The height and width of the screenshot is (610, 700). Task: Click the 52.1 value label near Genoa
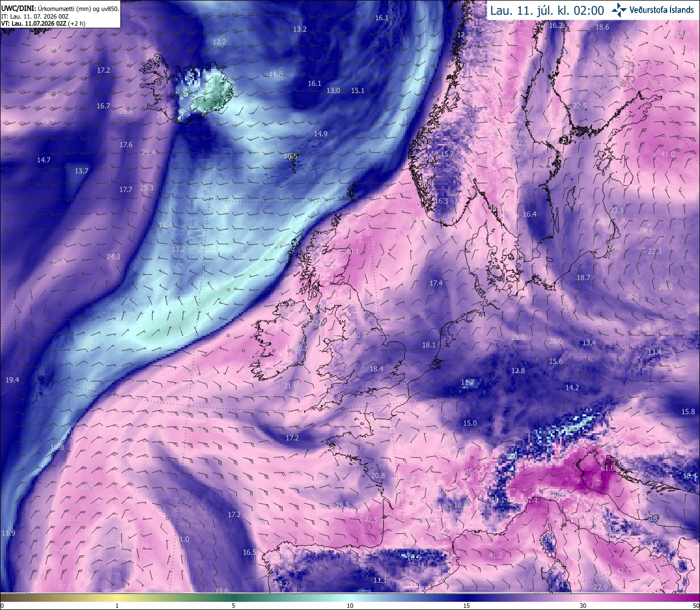[x=531, y=499]
